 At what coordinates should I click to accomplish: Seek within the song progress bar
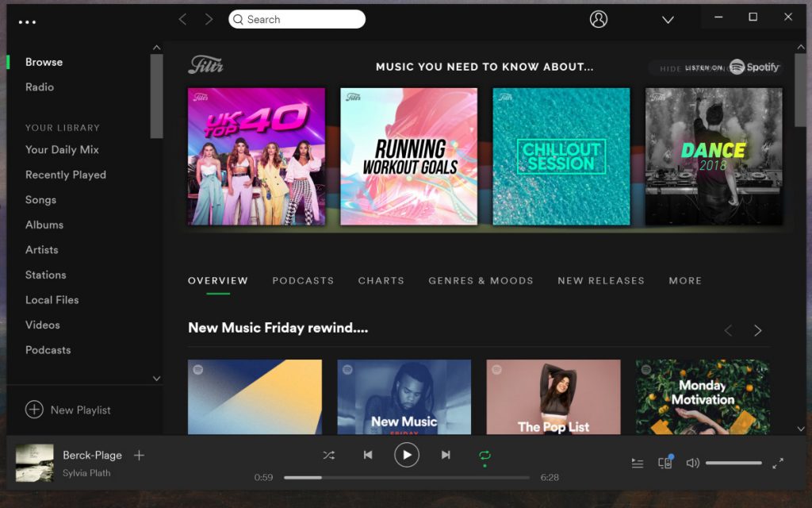[x=407, y=477]
